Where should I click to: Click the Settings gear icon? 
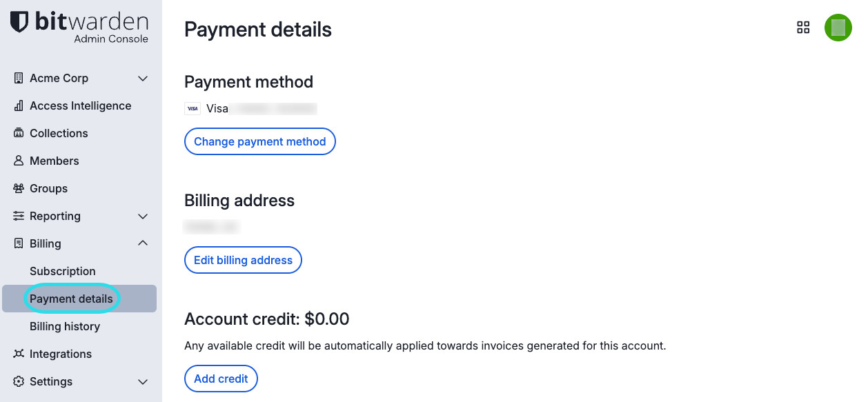coord(18,381)
